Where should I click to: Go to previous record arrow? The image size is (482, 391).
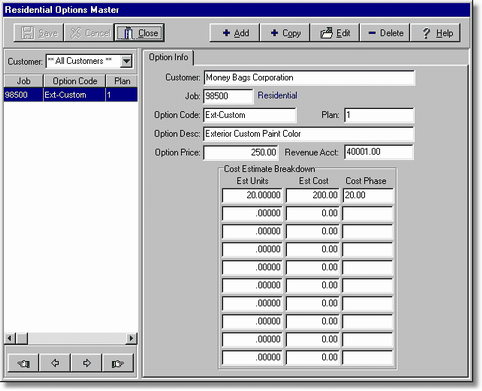pos(55,363)
